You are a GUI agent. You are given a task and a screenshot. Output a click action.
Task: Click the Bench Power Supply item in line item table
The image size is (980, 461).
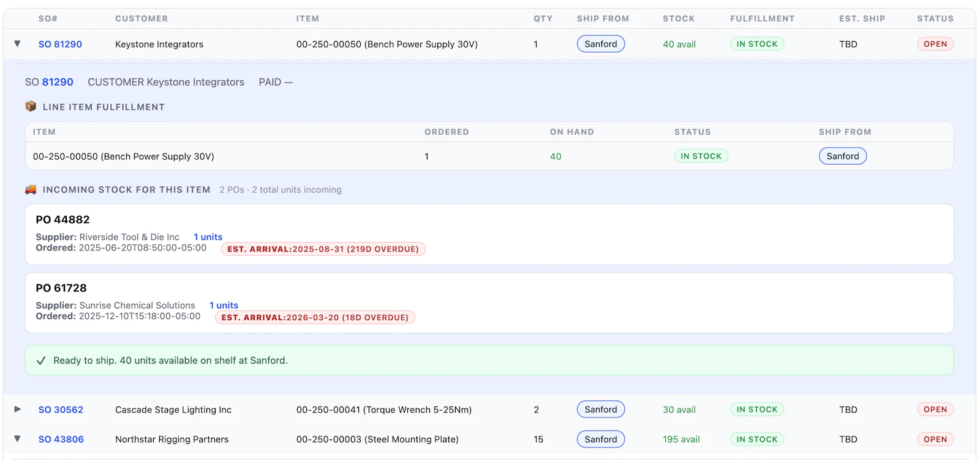(123, 156)
